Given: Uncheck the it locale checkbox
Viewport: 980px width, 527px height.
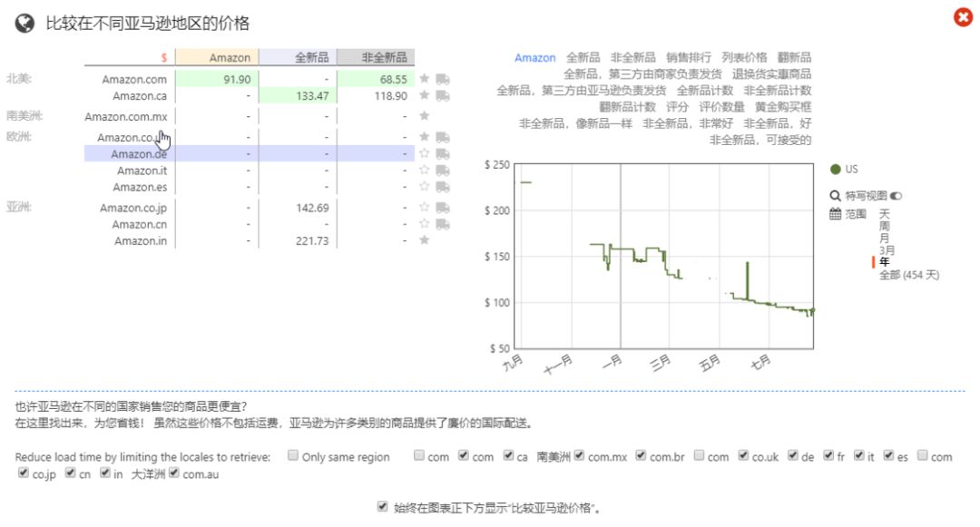Looking at the screenshot, I should (x=858, y=455).
